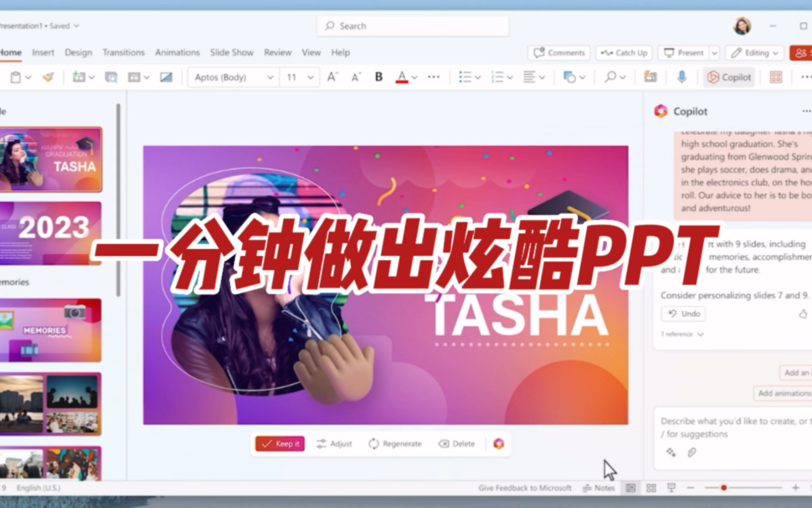Open the Editing mode dropdown
Viewport: 812px width, 508px height.
point(755,53)
